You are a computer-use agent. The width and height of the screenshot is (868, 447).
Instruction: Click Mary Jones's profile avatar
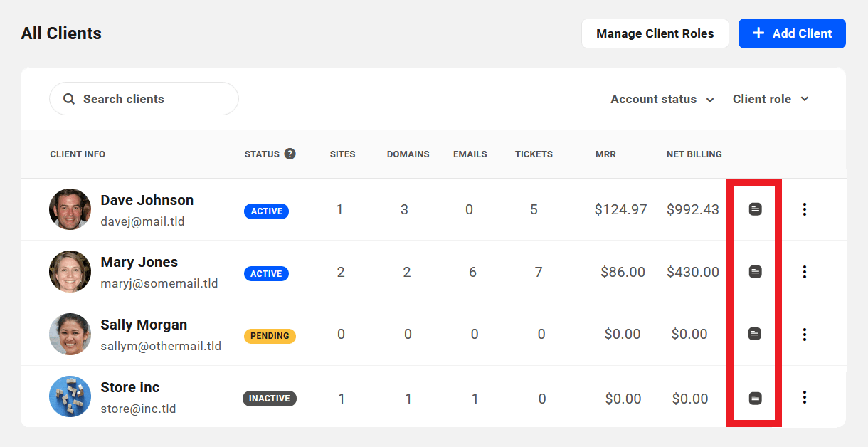point(70,271)
